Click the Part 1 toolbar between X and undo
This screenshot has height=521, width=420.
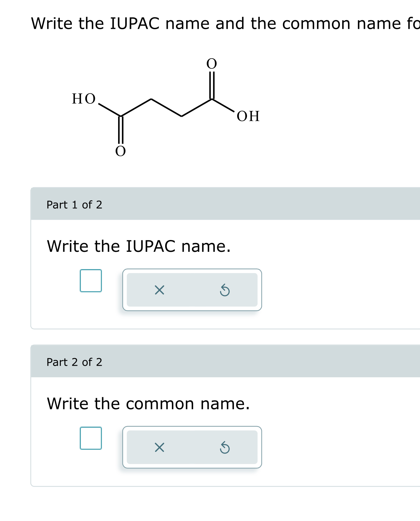point(192,290)
